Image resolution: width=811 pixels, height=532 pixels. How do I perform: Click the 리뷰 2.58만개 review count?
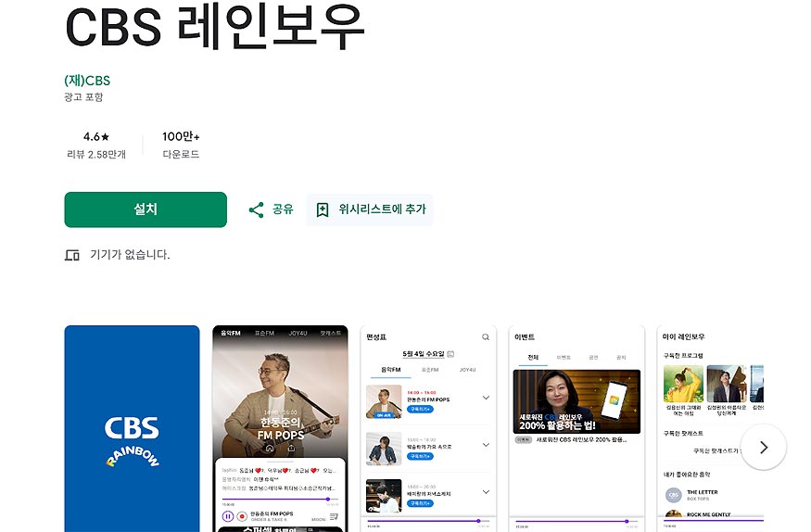click(x=96, y=154)
